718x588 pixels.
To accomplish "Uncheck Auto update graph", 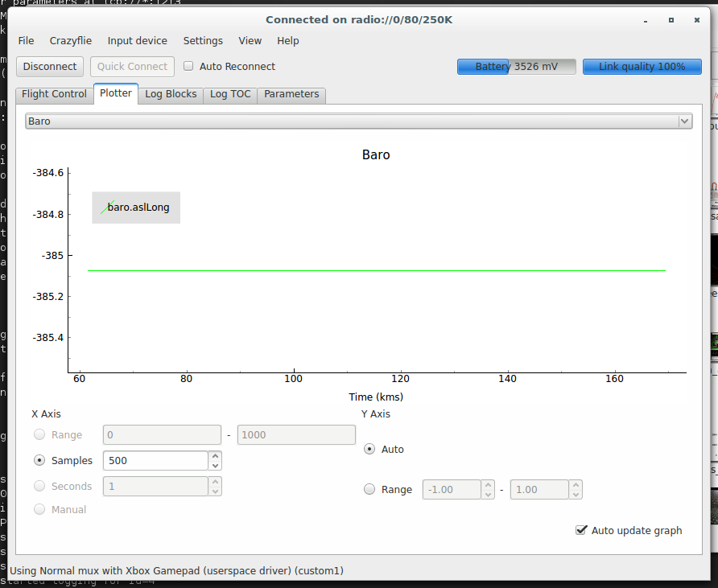I will tap(581, 530).
